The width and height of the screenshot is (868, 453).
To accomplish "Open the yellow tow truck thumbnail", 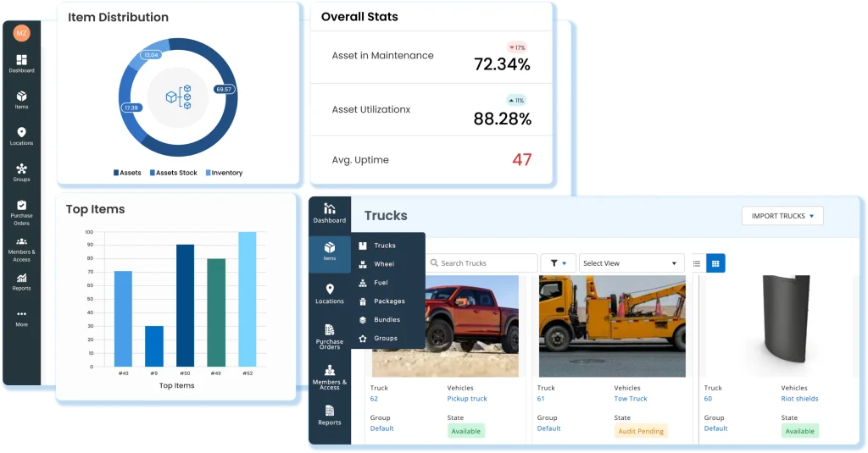I will pos(612,326).
